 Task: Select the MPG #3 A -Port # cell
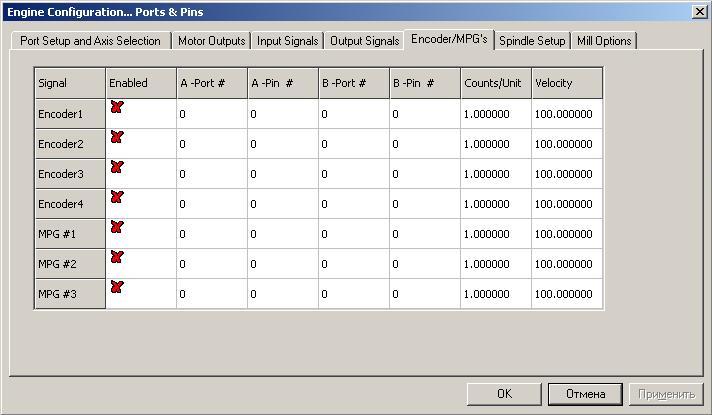212,294
